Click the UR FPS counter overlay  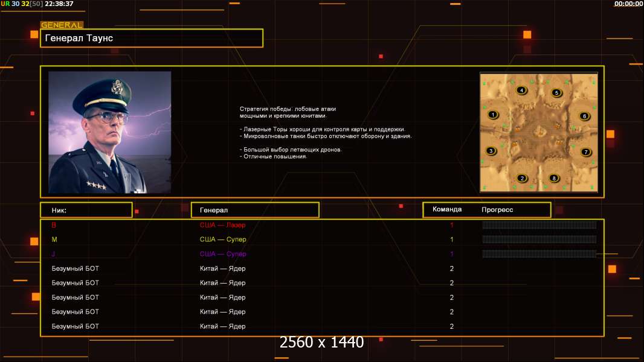click(22, 4)
